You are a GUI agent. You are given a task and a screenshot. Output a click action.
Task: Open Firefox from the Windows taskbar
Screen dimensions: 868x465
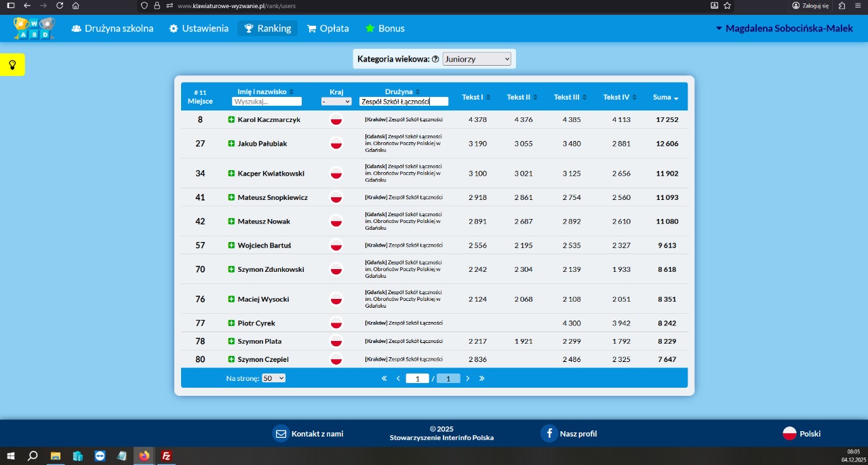pyautogui.click(x=144, y=456)
